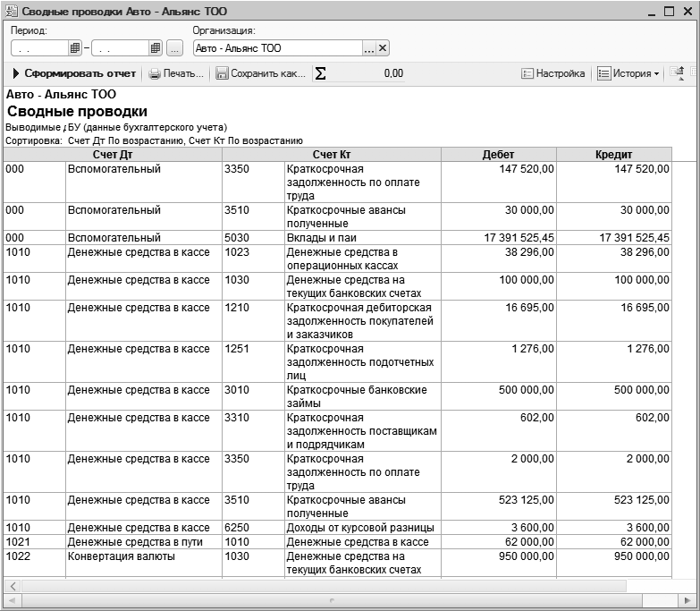Screen dimensions: 700x611
Task: Print the report with Печать button
Action: 177,74
